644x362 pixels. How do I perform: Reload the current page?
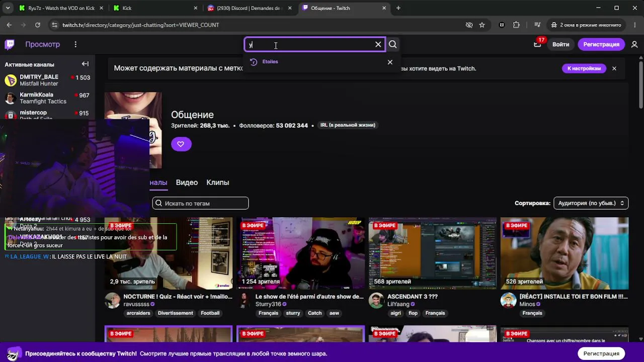coord(38,25)
